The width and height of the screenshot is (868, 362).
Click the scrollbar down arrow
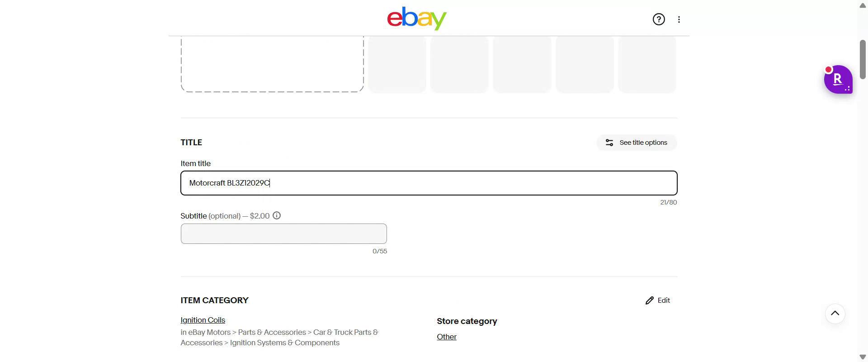click(863, 357)
